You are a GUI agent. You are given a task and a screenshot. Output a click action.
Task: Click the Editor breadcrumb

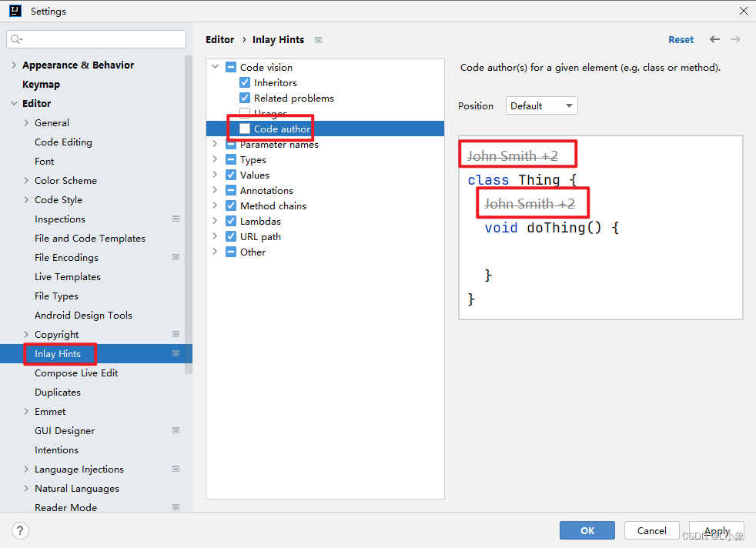pos(220,39)
